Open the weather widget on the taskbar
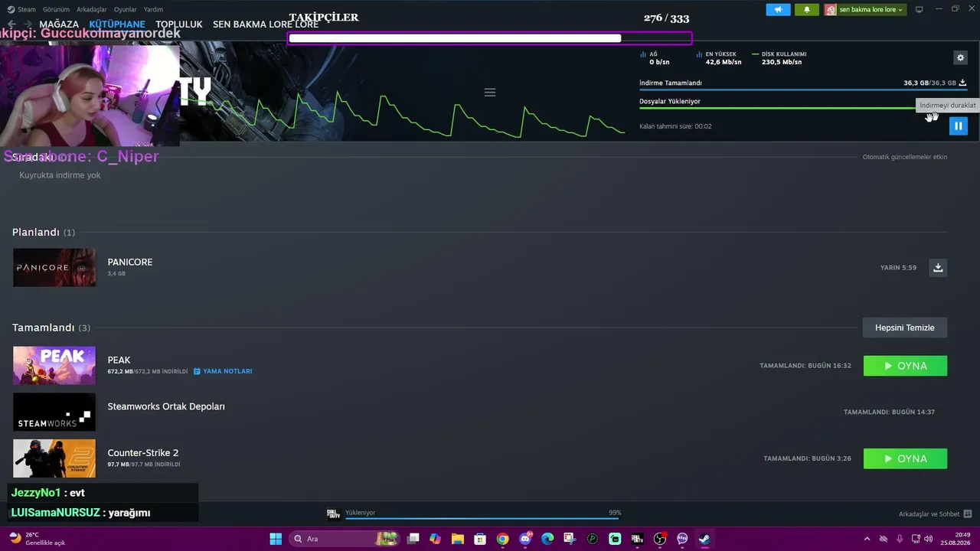This screenshot has width=980, height=551. (37, 539)
